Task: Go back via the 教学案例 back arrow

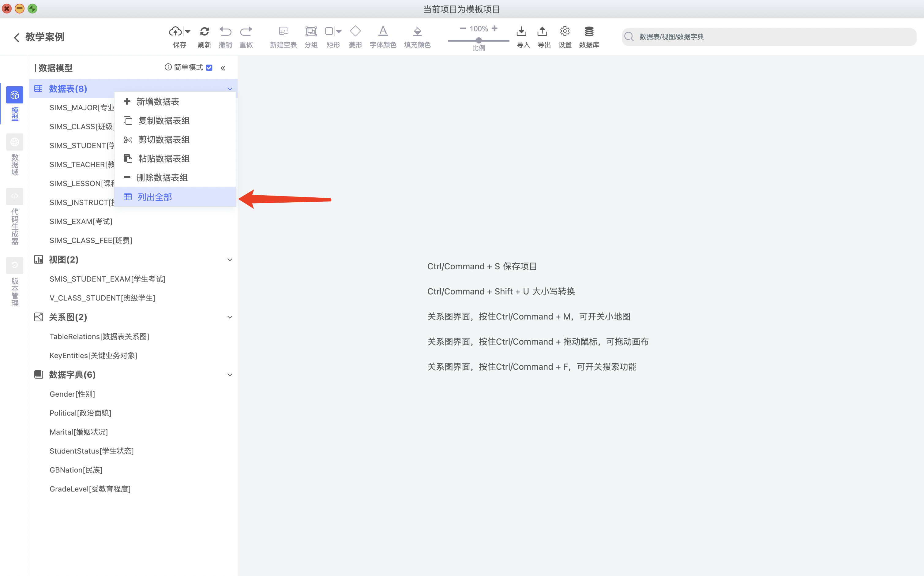Action: click(17, 37)
